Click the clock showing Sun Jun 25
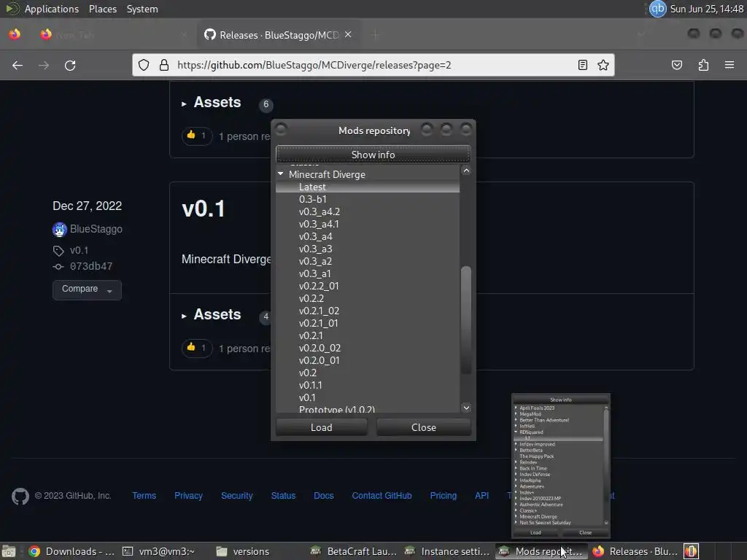Image resolution: width=747 pixels, height=560 pixels. (706, 9)
